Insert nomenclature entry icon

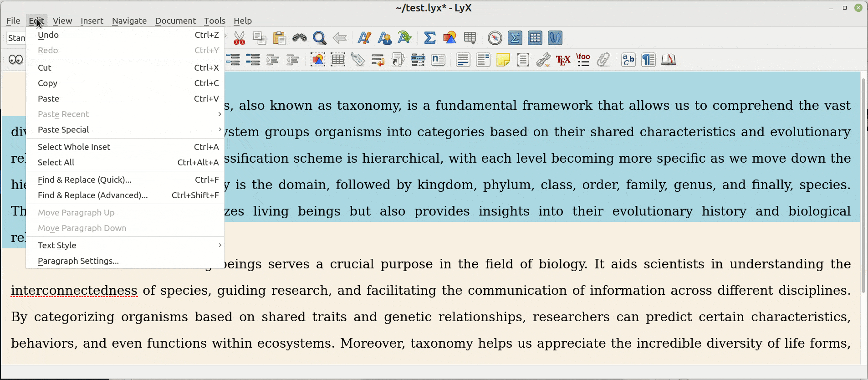[438, 60]
